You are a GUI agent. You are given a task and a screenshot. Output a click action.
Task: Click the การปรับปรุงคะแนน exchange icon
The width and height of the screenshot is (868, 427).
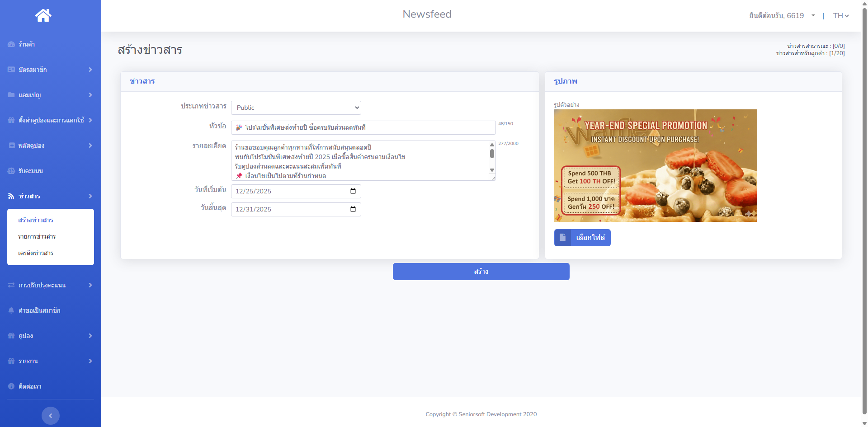click(x=11, y=285)
